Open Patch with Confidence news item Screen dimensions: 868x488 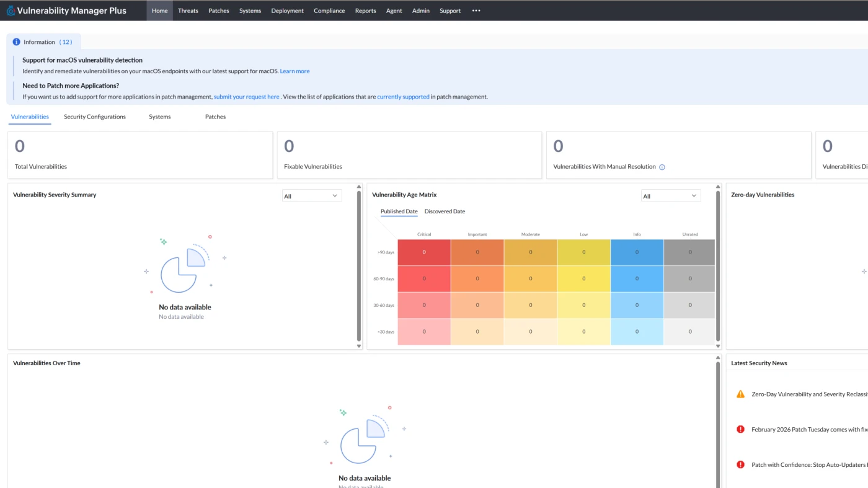coord(809,464)
